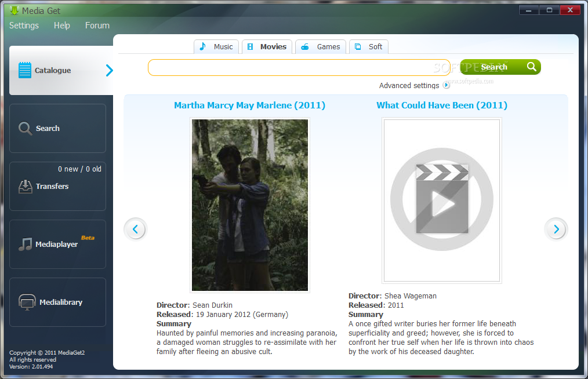The height and width of the screenshot is (379, 588).
Task: Maximize the Media Get window
Action: click(549, 10)
